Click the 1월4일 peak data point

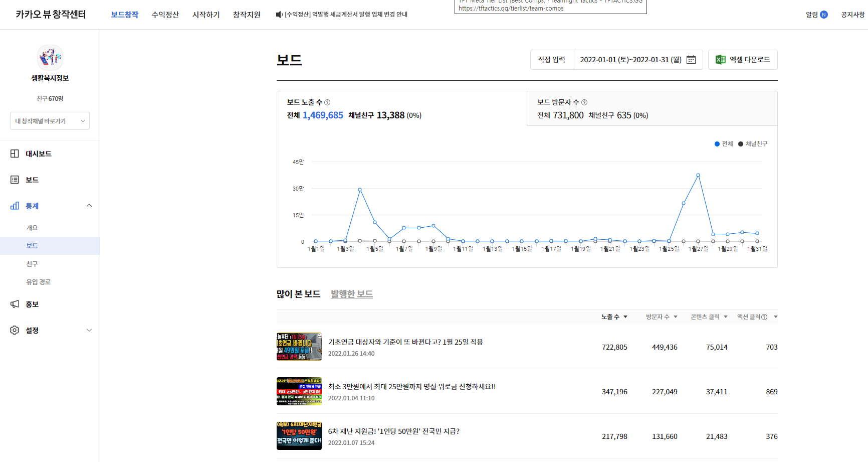[360, 190]
